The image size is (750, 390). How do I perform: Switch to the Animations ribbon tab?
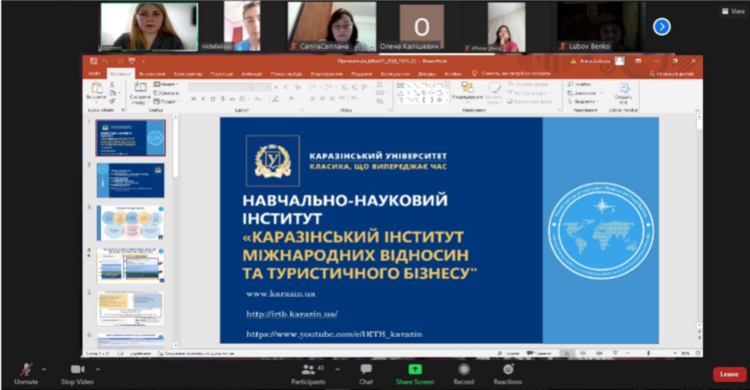click(251, 74)
